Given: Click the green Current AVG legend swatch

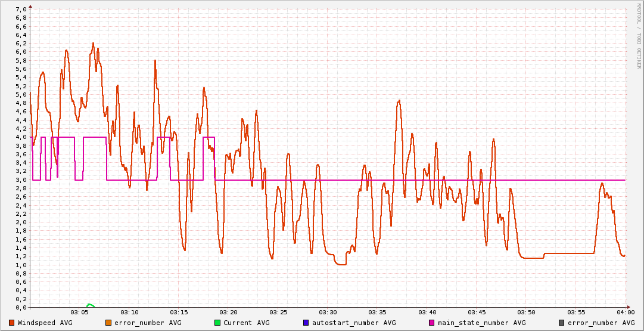Looking at the screenshot, I should (217, 323).
